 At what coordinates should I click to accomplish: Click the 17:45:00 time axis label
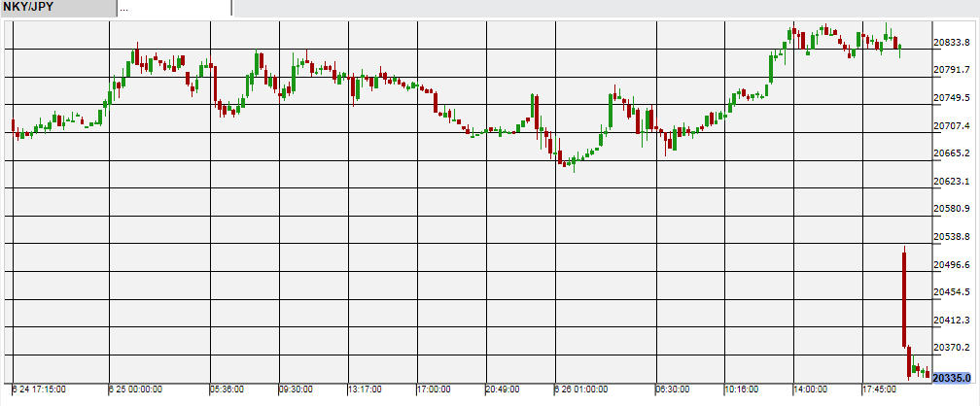[883, 389]
